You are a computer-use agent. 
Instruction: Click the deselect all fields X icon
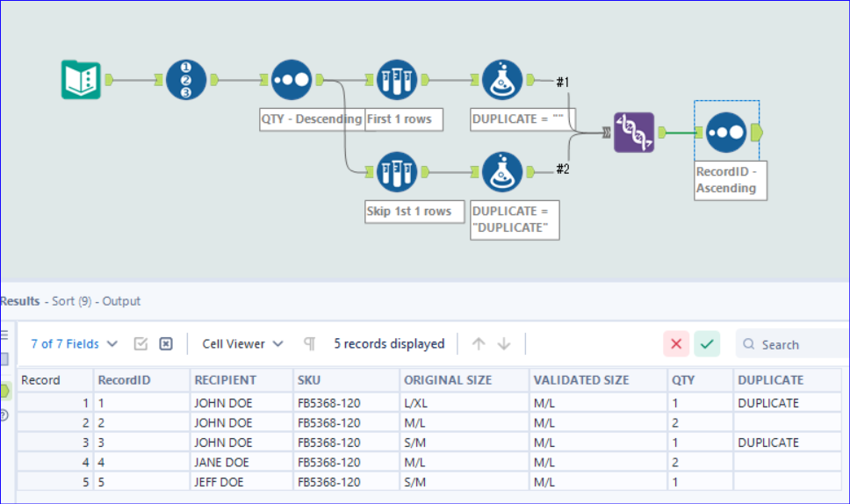coord(166,343)
